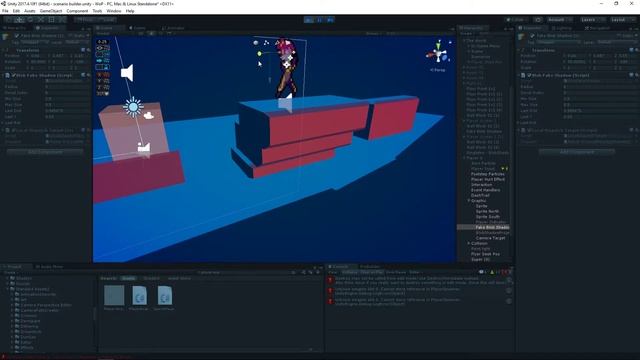Open Transform gear menu in left Inspector

(x=88, y=50)
